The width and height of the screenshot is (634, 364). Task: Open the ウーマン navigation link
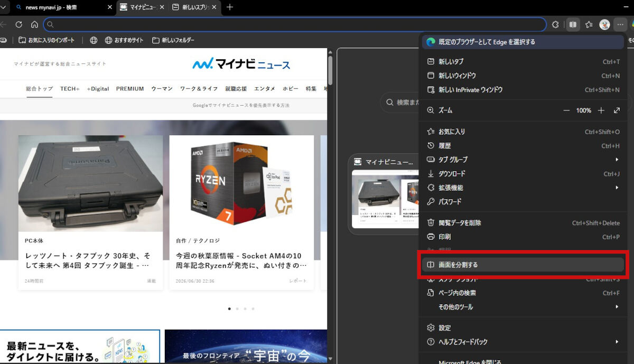point(162,89)
